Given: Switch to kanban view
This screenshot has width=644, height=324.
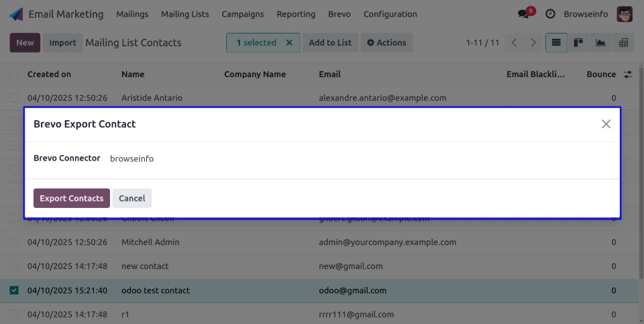Looking at the screenshot, I should 578,43.
